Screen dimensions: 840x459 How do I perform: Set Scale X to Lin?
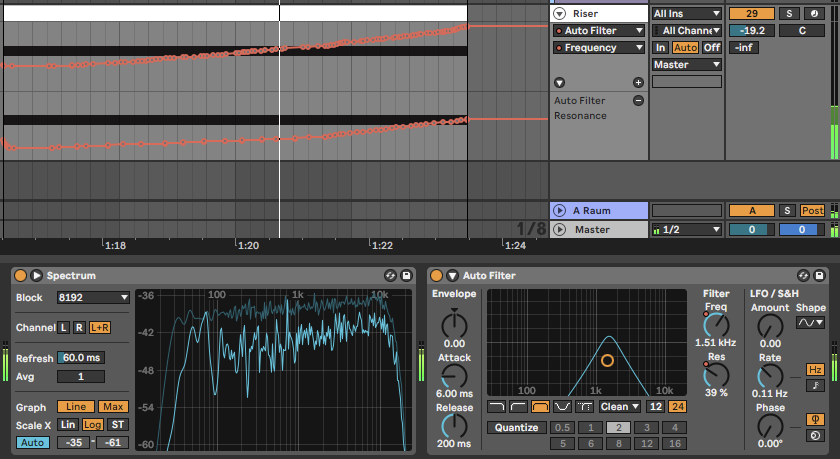[68, 425]
